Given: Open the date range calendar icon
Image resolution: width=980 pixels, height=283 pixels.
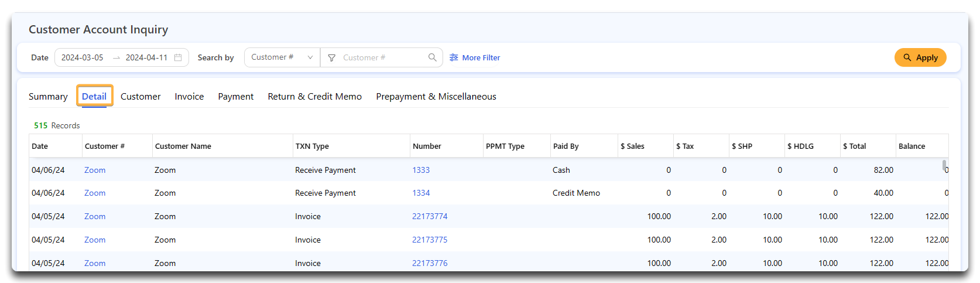Looking at the screenshot, I should coord(178,57).
